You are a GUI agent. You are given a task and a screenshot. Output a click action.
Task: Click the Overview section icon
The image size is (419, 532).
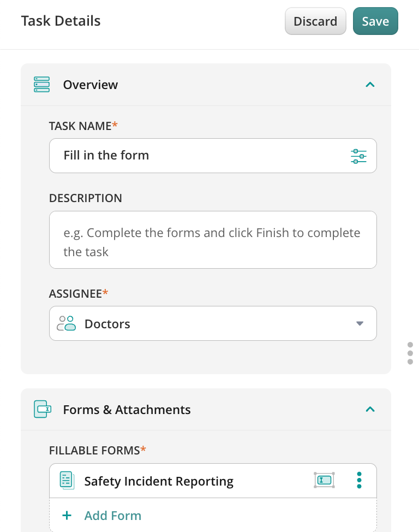click(x=42, y=85)
